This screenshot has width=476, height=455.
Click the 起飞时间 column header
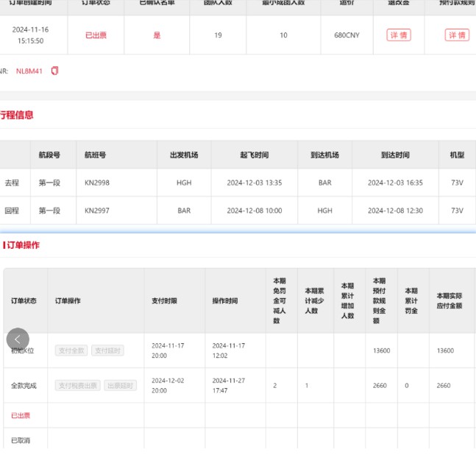click(x=254, y=155)
